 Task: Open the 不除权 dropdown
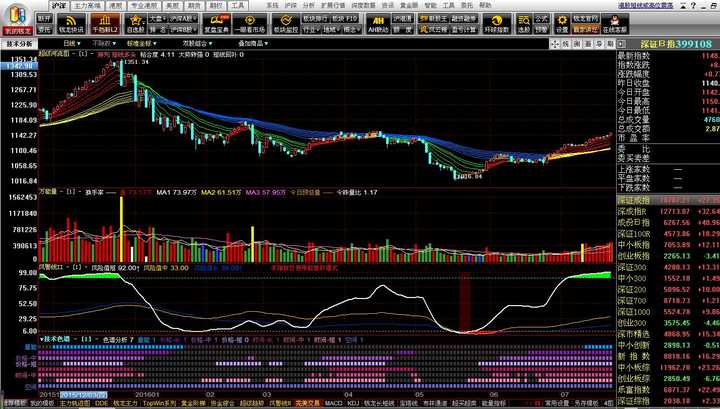click(104, 44)
